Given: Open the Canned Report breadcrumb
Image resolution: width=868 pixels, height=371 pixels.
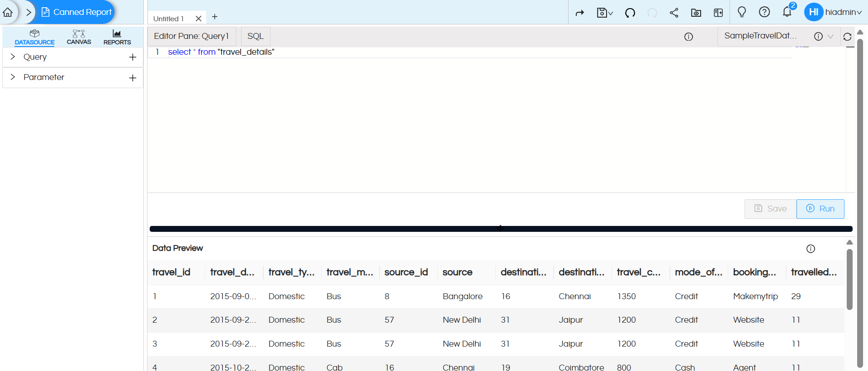Looking at the screenshot, I should coord(76,12).
